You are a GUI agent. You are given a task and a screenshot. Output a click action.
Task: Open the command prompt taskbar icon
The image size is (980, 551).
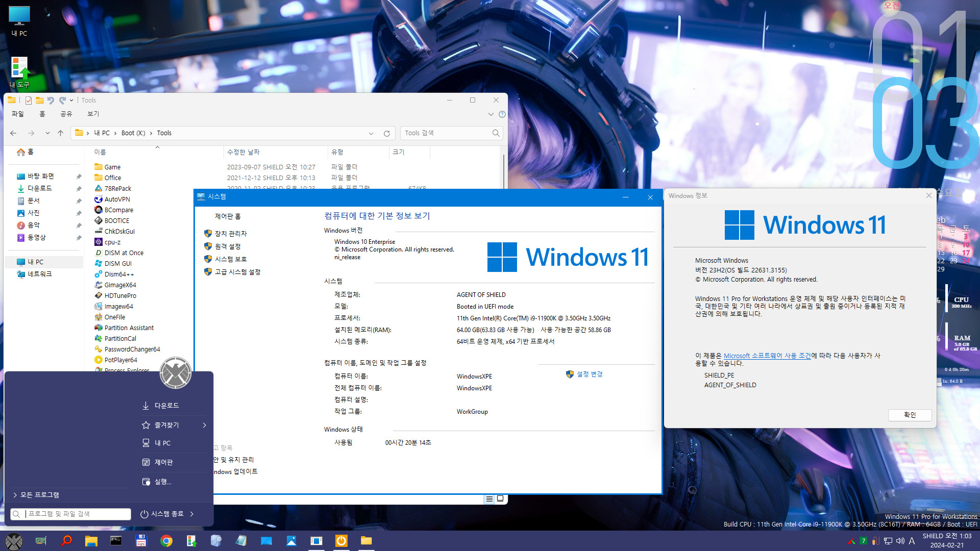116,541
